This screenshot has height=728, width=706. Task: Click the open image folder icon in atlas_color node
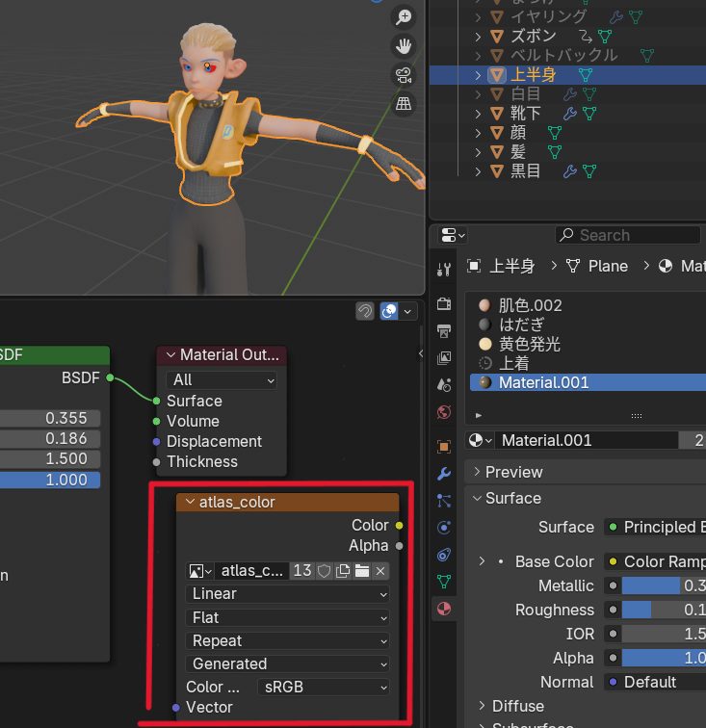coord(361,571)
